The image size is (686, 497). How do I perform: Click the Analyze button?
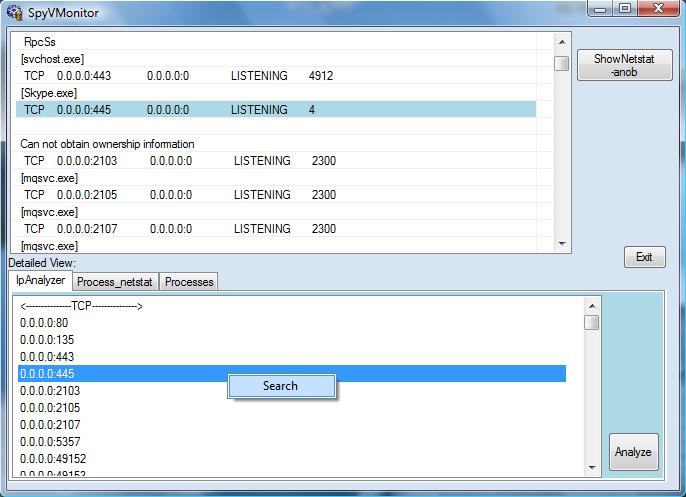(x=632, y=452)
